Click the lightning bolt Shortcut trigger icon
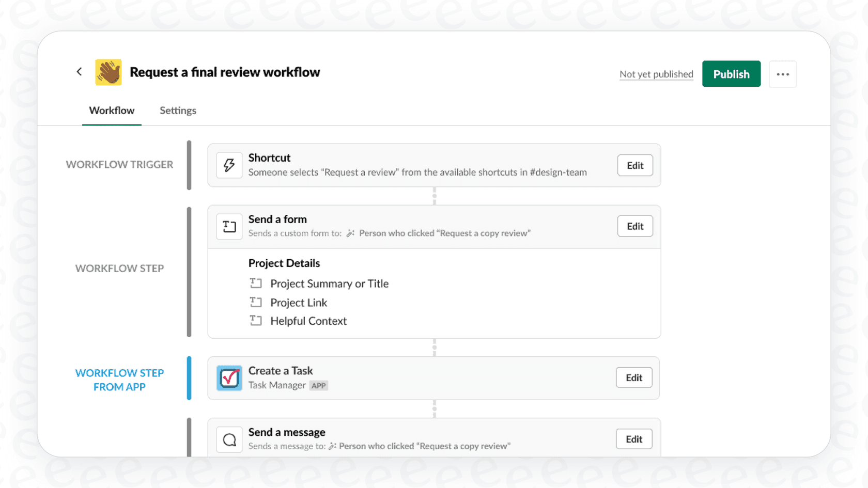868x488 pixels. coord(229,165)
